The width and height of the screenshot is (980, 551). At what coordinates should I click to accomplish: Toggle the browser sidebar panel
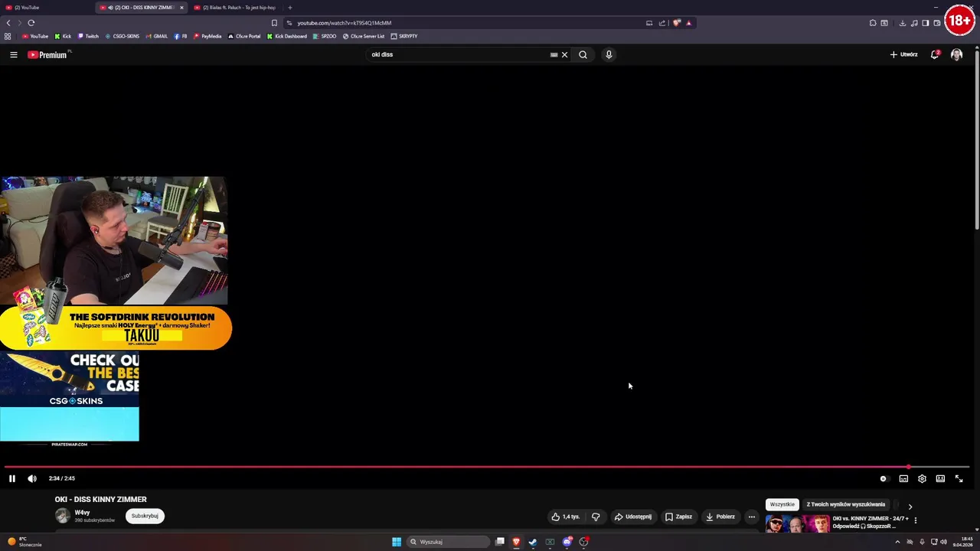[x=925, y=23]
